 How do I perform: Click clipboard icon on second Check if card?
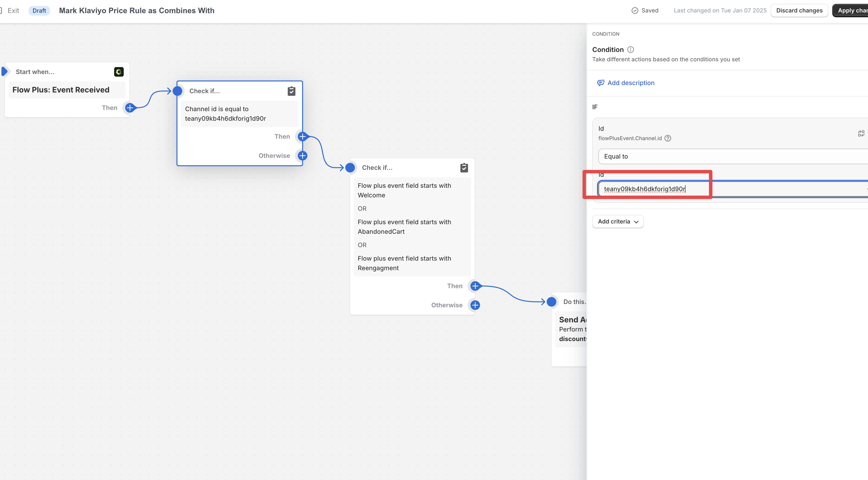pos(464,168)
